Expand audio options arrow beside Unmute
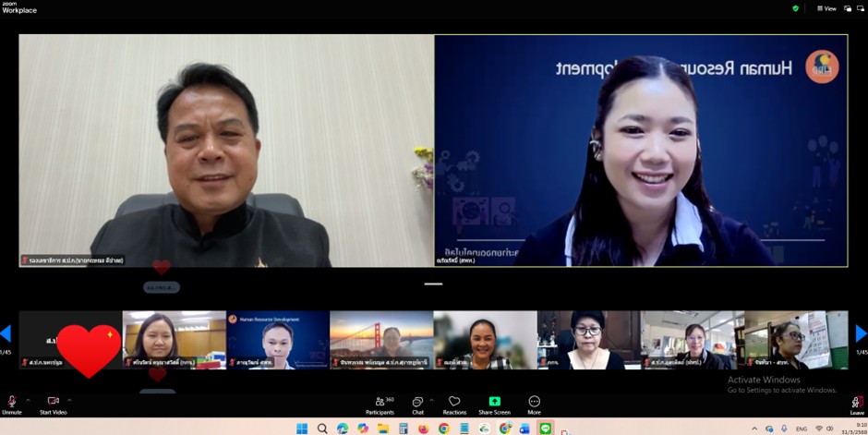This screenshot has height=435, width=868. point(29,400)
